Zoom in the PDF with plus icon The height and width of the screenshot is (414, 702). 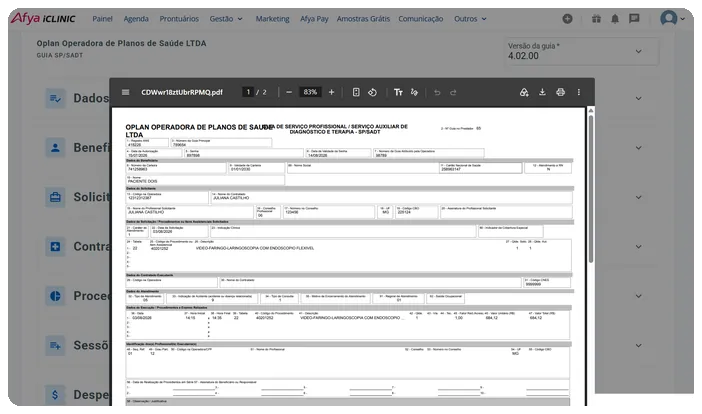331,92
